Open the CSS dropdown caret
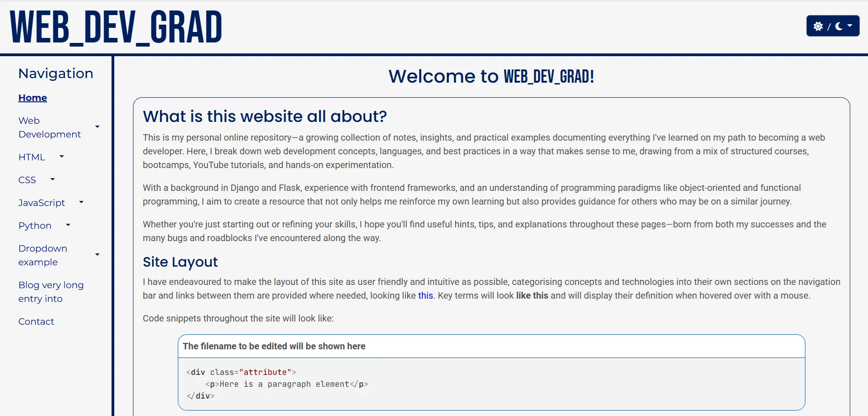This screenshot has width=868, height=416. point(53,179)
